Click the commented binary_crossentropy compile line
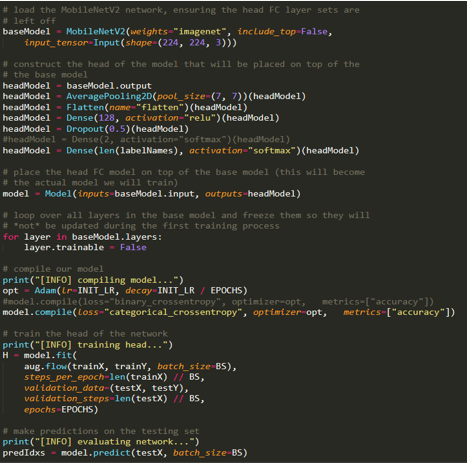 click(218, 302)
